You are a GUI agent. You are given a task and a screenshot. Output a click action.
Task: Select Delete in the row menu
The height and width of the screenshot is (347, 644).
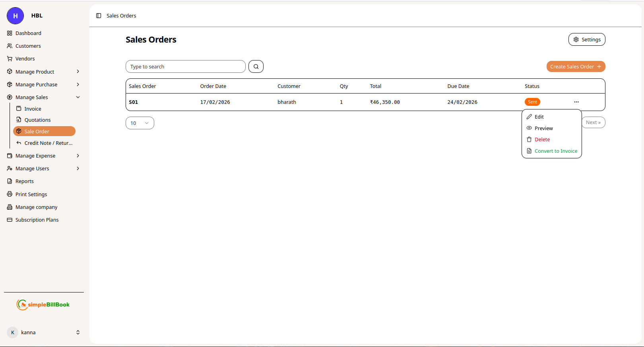pos(542,139)
